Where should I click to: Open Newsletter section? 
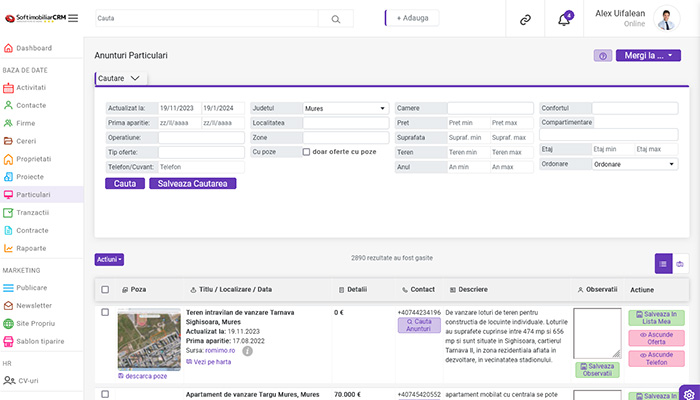point(34,306)
